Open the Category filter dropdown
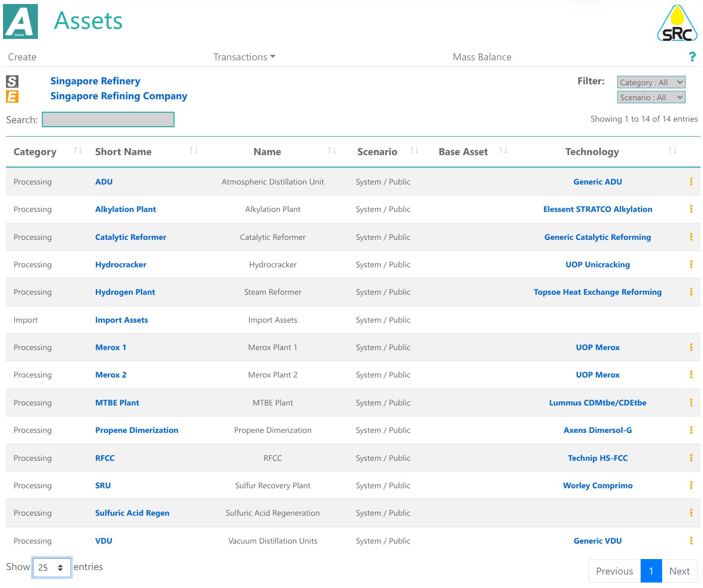Viewport: 703px width, 588px height. (651, 82)
